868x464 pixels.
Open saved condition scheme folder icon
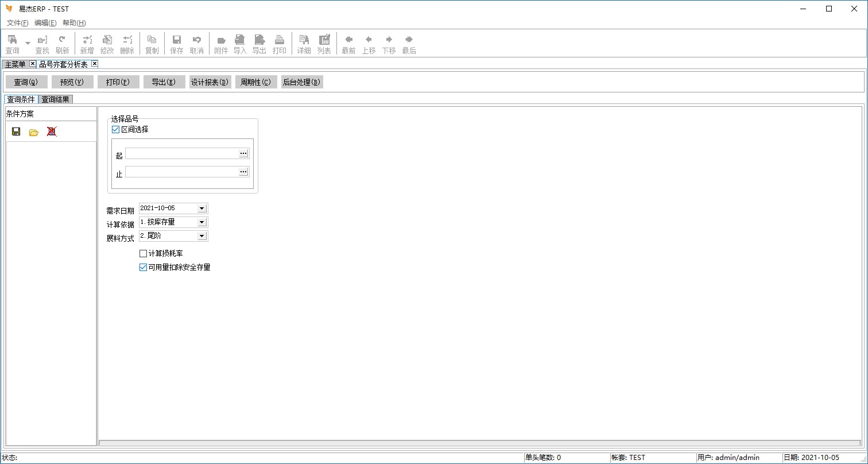click(34, 132)
